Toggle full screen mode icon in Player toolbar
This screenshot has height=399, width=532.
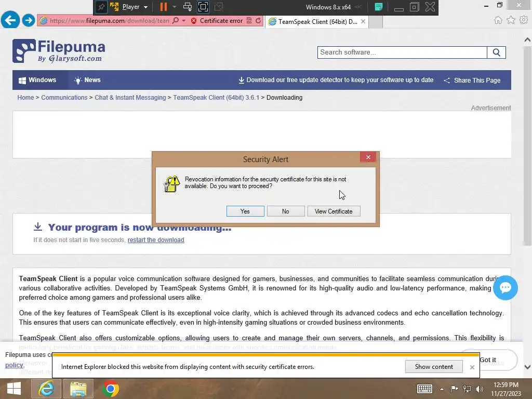[x=203, y=7]
